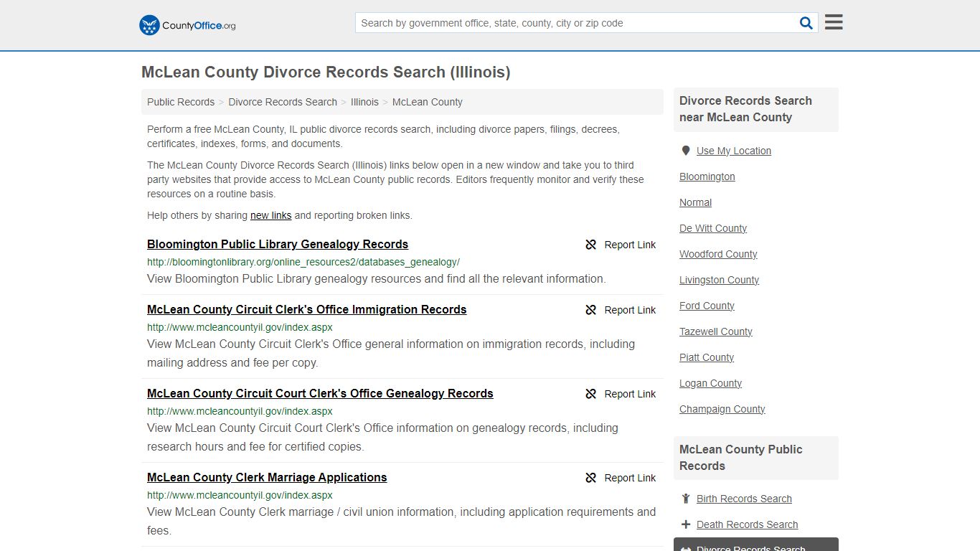Image resolution: width=980 pixels, height=551 pixels.
Task: Select Piatt County link
Action: coord(707,357)
